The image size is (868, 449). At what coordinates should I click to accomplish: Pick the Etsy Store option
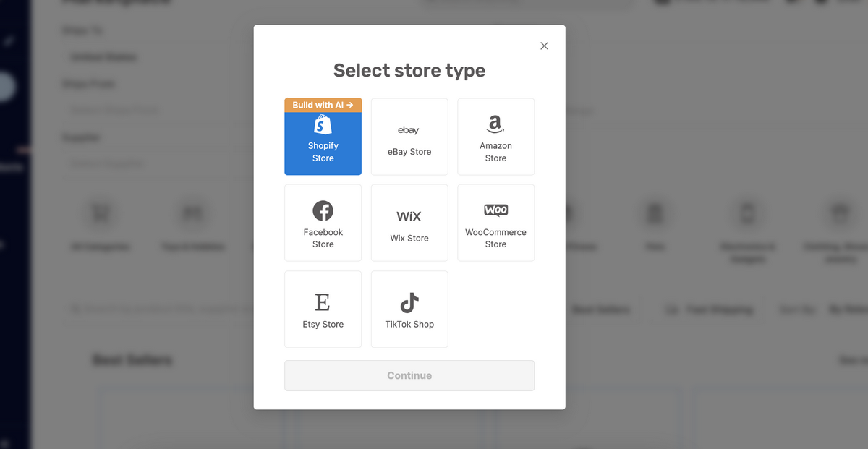pyautogui.click(x=323, y=309)
